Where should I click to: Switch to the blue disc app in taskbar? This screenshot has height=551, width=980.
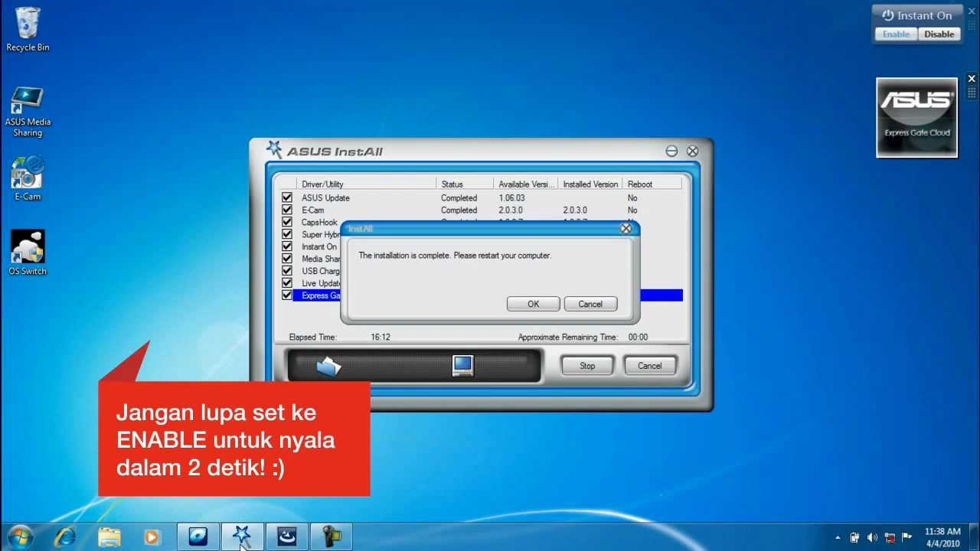click(x=198, y=536)
